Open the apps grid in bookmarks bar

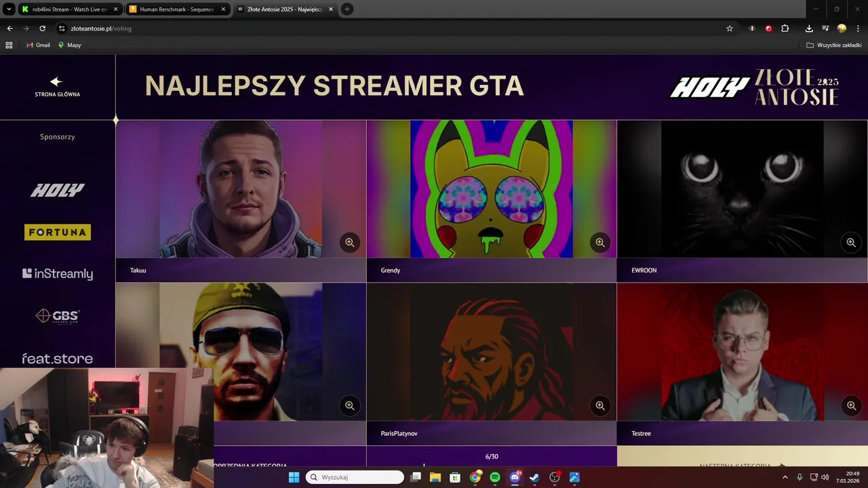tap(9, 45)
